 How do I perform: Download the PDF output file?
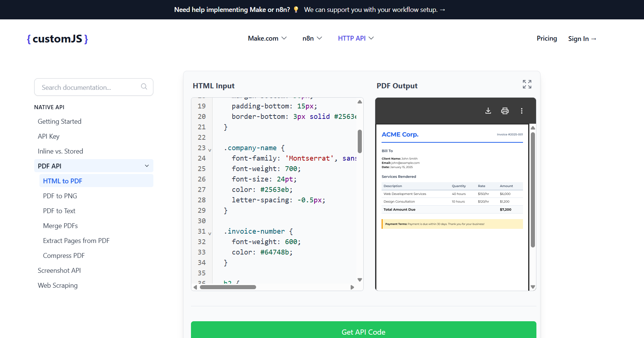(x=488, y=111)
